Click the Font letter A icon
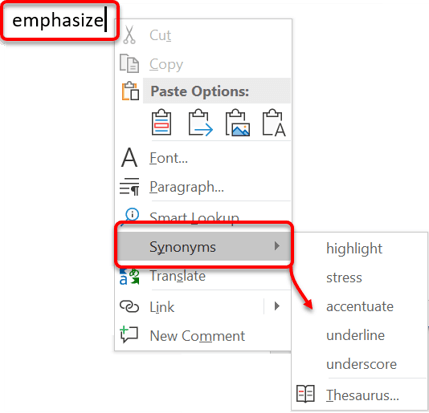The height and width of the screenshot is (413, 429). pos(129,158)
